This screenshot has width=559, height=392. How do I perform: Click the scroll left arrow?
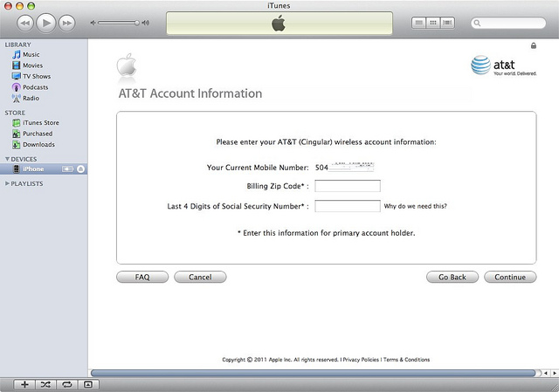coord(546,373)
